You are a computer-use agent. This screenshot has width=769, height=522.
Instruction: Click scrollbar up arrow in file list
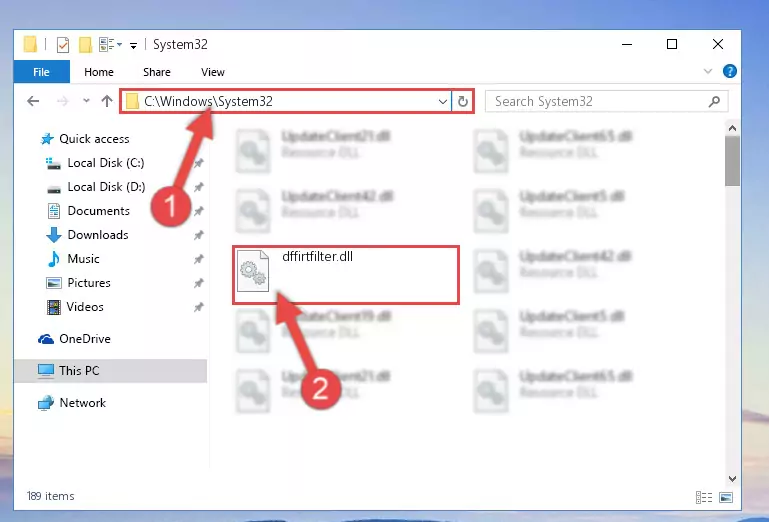pos(732,129)
